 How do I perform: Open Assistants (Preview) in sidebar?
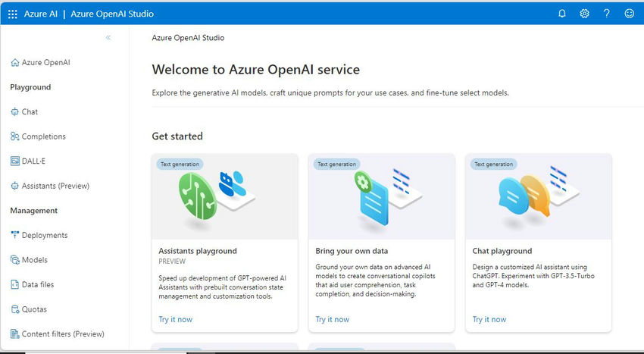[x=50, y=186]
